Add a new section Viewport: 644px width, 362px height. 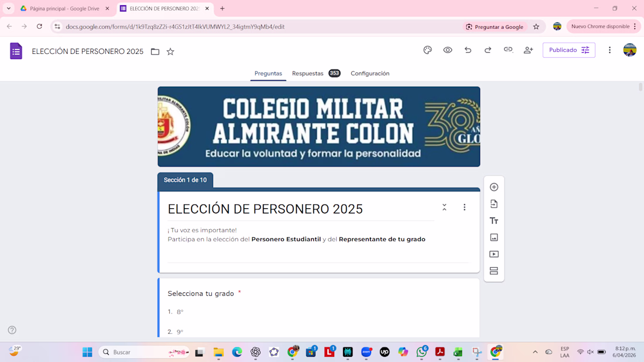[494, 271]
